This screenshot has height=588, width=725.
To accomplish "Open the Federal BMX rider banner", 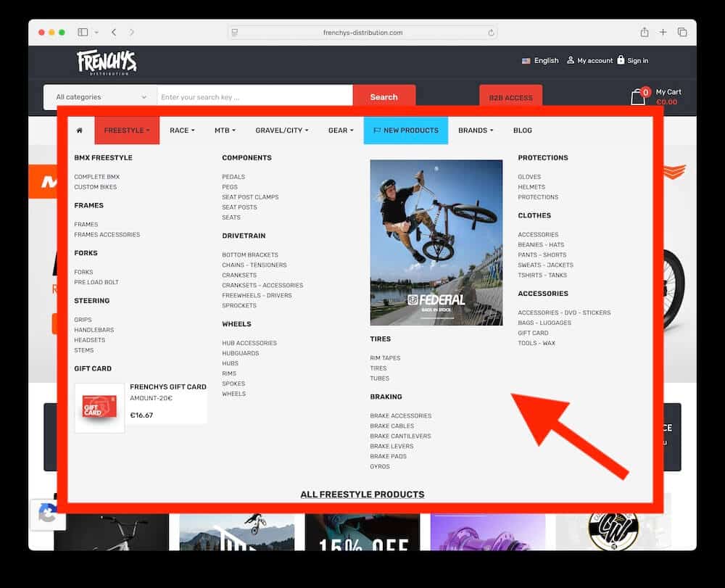I will 436,243.
